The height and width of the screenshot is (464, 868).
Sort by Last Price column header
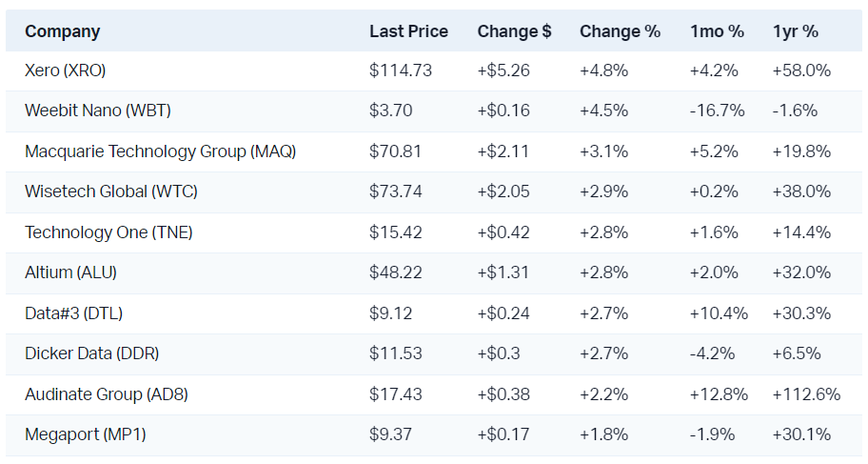[408, 31]
